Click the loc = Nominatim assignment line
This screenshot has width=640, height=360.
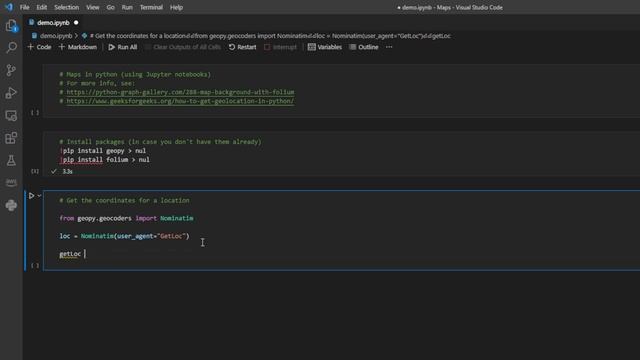pos(124,236)
